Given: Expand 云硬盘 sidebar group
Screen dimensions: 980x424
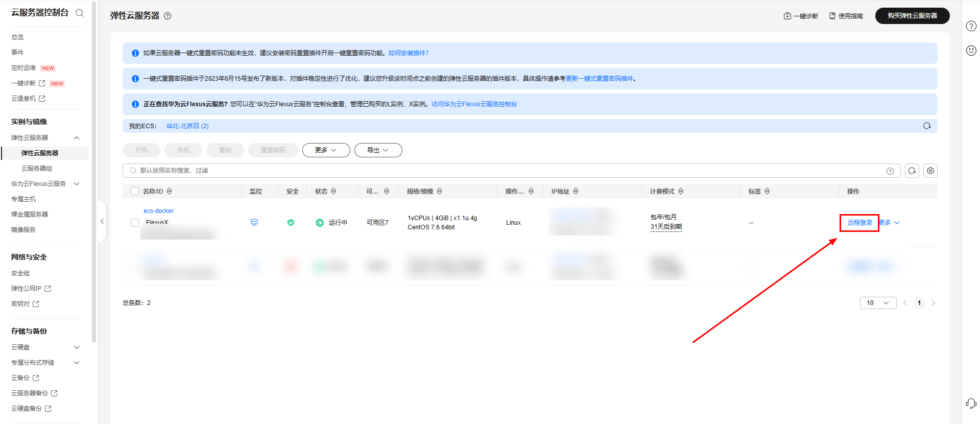Looking at the screenshot, I should [x=77, y=347].
